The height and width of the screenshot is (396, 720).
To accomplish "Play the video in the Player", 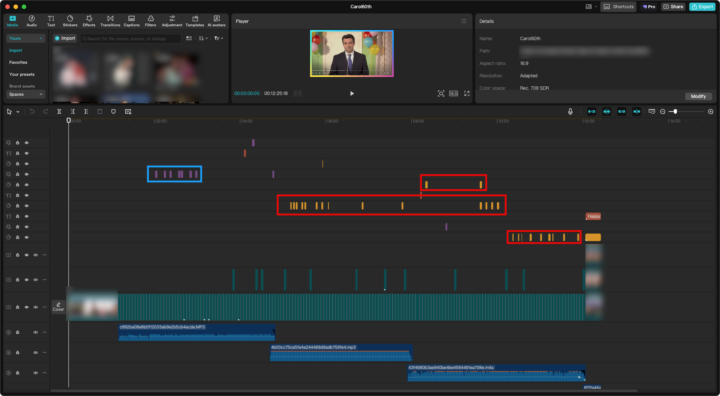I will tap(352, 94).
